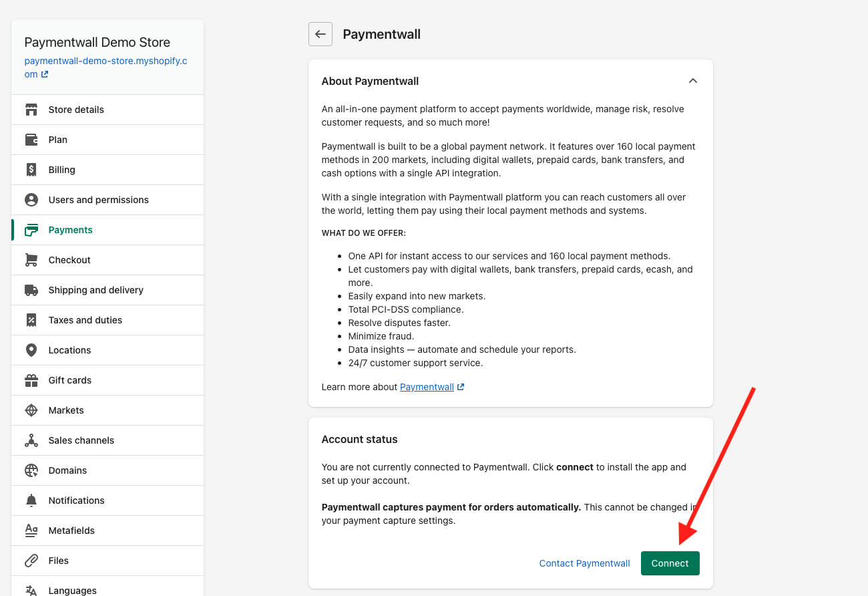Open Shipping and delivery settings
This screenshot has width=868, height=596.
(107, 290)
